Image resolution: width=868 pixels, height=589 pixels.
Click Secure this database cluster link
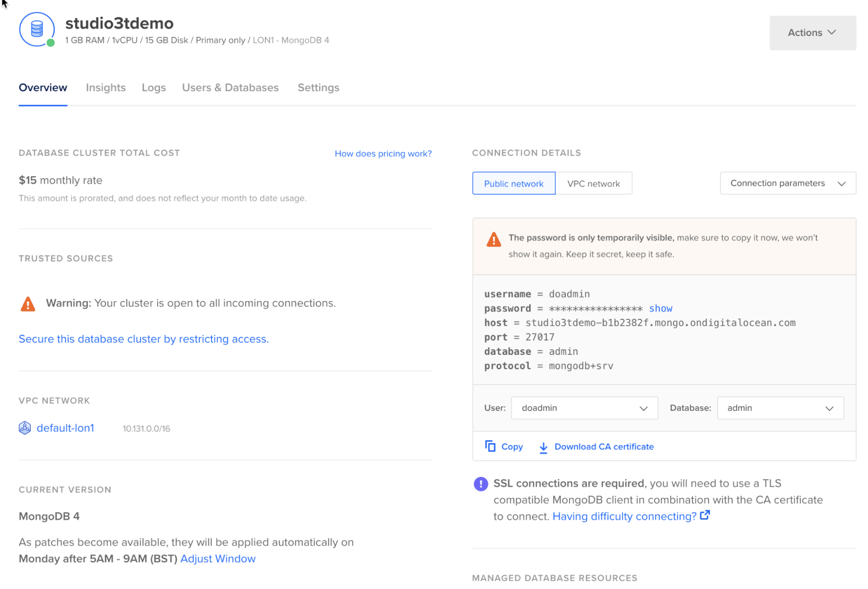coord(143,339)
